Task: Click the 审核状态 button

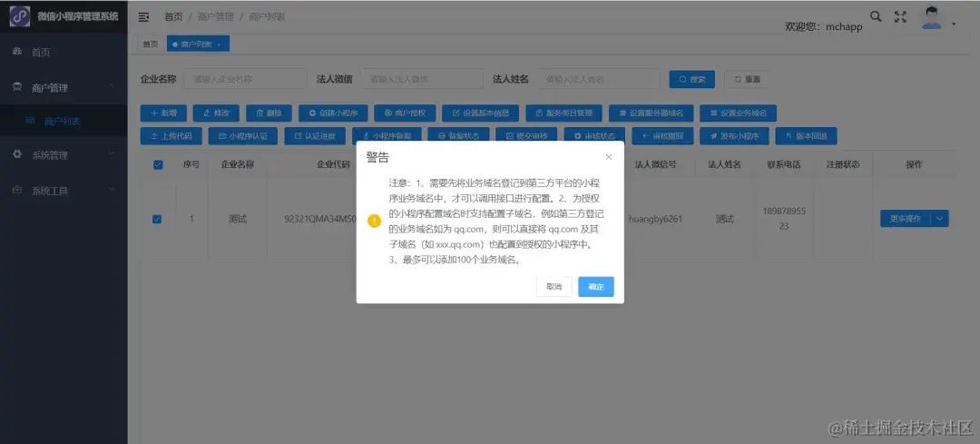Action: (x=594, y=135)
